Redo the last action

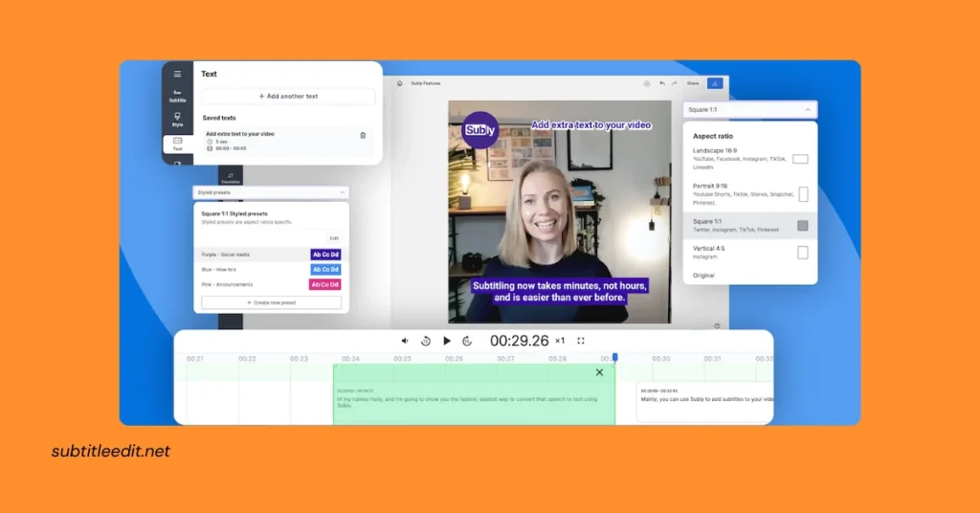[x=675, y=83]
